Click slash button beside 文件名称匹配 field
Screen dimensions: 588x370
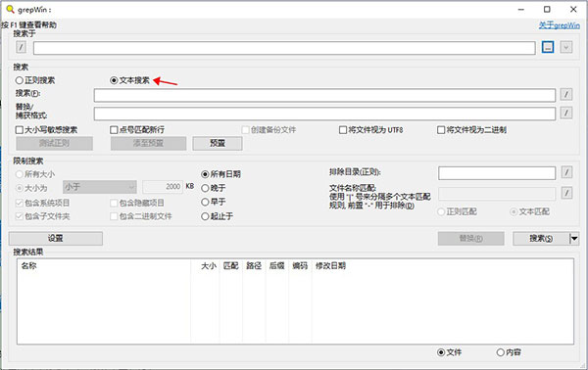pyautogui.click(x=566, y=193)
